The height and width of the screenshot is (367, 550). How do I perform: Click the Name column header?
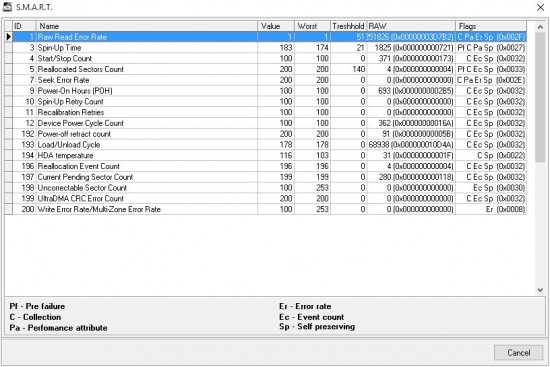click(x=147, y=26)
